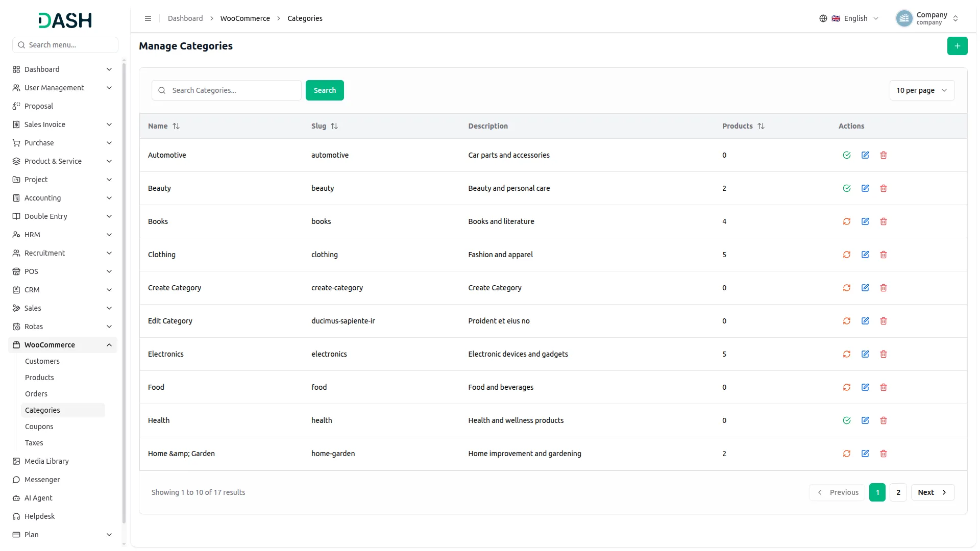Screen dimensions: 980x551
Task: Collapse the WooCommerce menu
Action: tap(62, 345)
